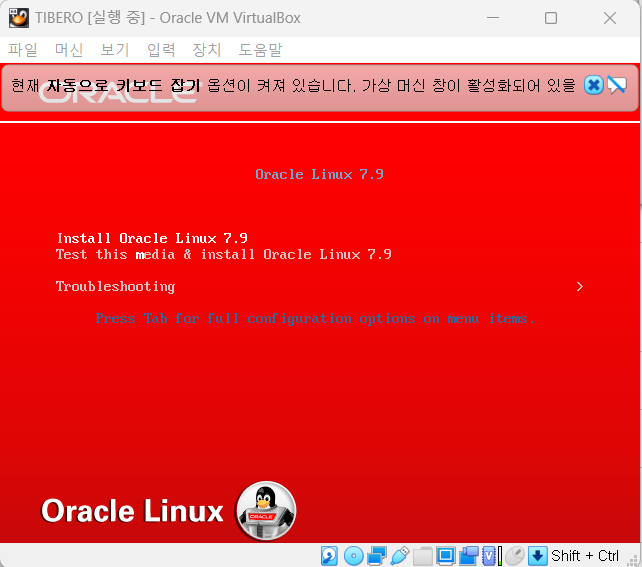Open the 도움말 menu
This screenshot has height=567, width=642.
click(260, 50)
